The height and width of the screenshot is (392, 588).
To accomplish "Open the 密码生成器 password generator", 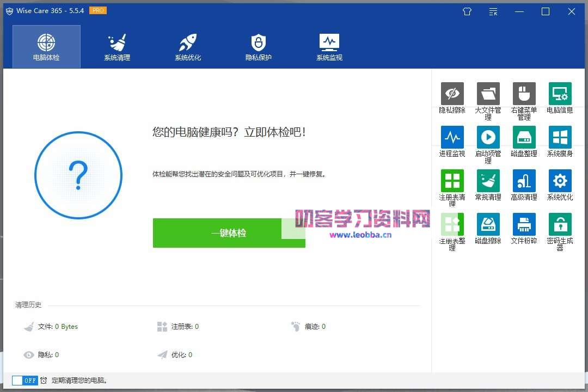I will (x=560, y=225).
